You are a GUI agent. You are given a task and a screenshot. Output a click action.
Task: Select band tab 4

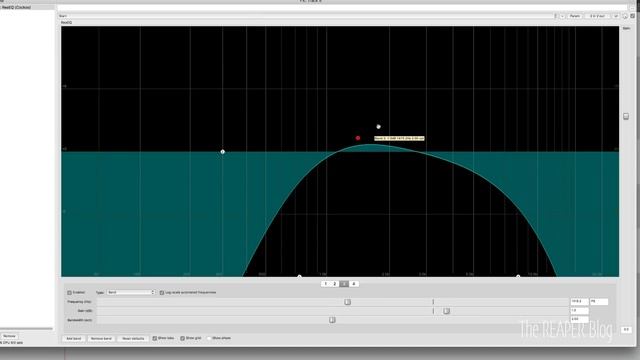click(x=354, y=284)
